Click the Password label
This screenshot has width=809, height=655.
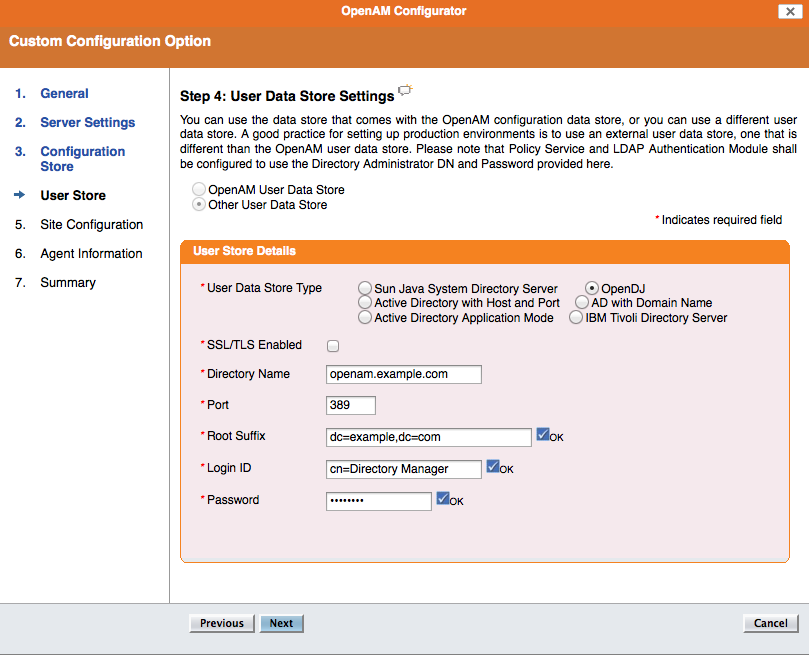233,500
